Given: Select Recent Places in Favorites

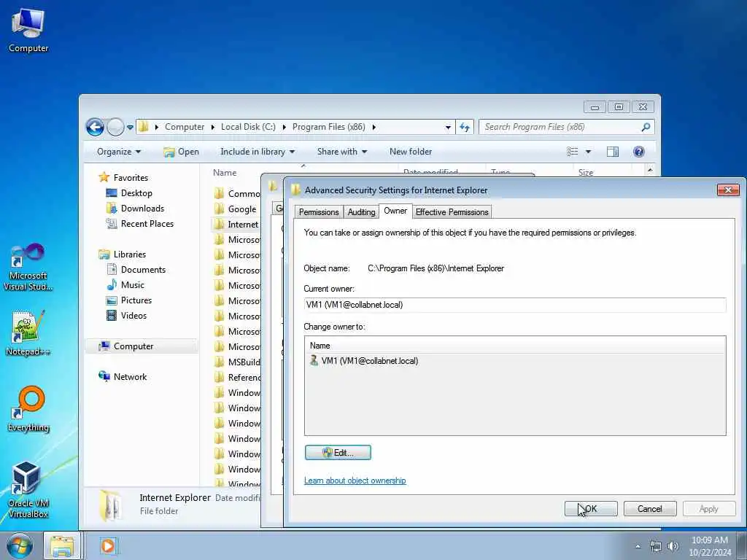Looking at the screenshot, I should tap(147, 223).
